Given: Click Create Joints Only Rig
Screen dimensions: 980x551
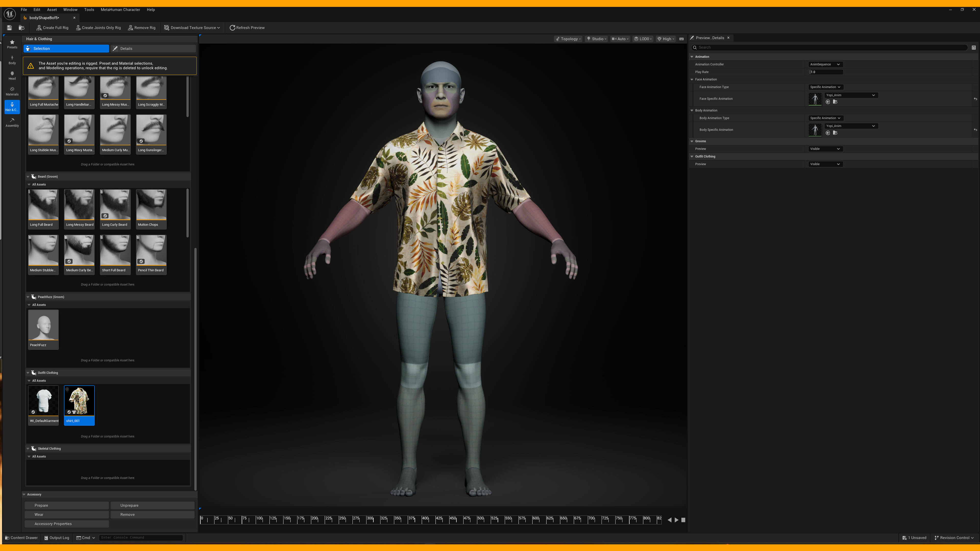Looking at the screenshot, I should (99, 28).
